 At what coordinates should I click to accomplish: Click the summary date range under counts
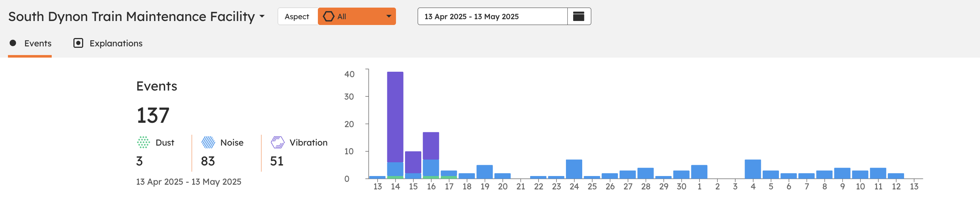189,182
